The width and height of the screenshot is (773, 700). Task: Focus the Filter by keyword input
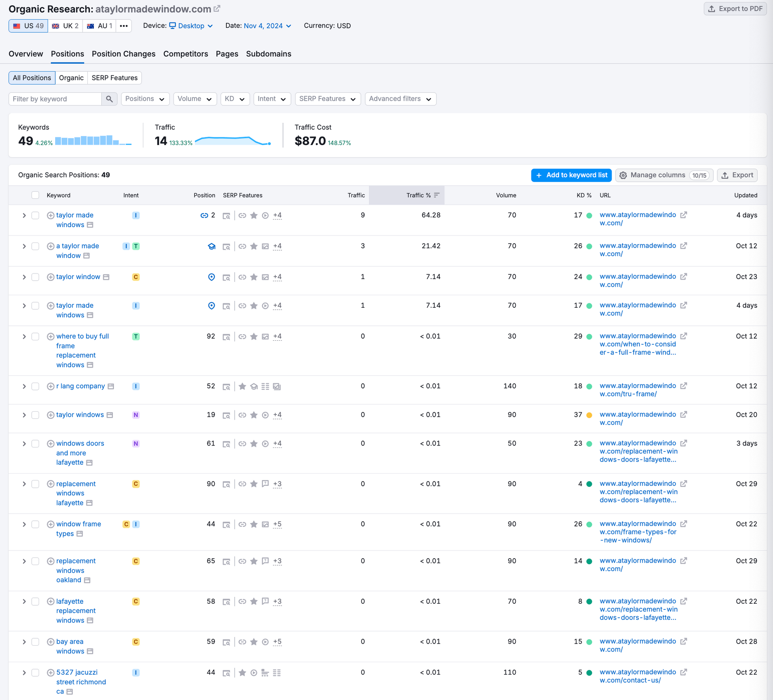55,99
